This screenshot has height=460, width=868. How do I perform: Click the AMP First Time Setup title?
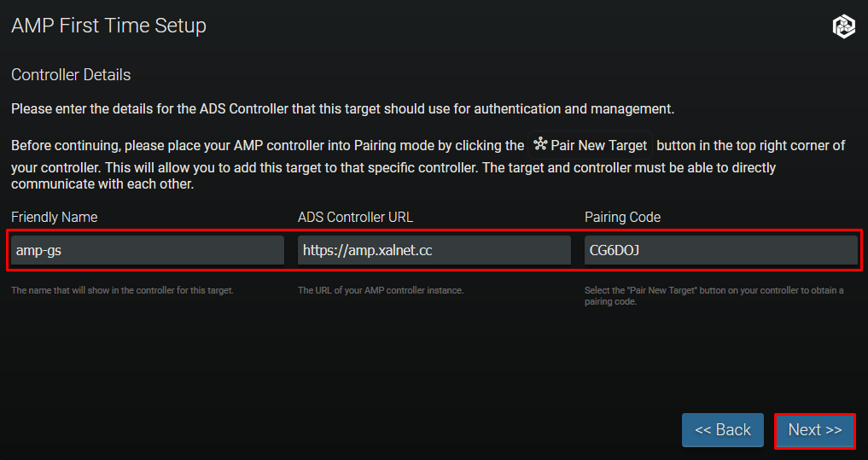108,26
